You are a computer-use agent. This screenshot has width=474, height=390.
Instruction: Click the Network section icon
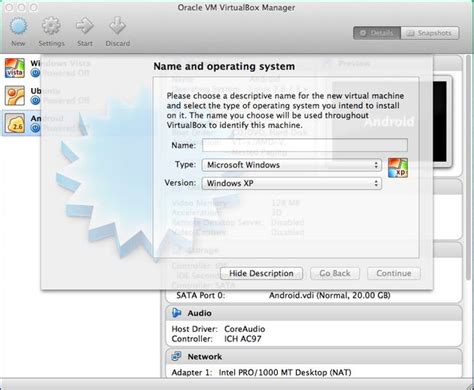pyautogui.click(x=176, y=356)
